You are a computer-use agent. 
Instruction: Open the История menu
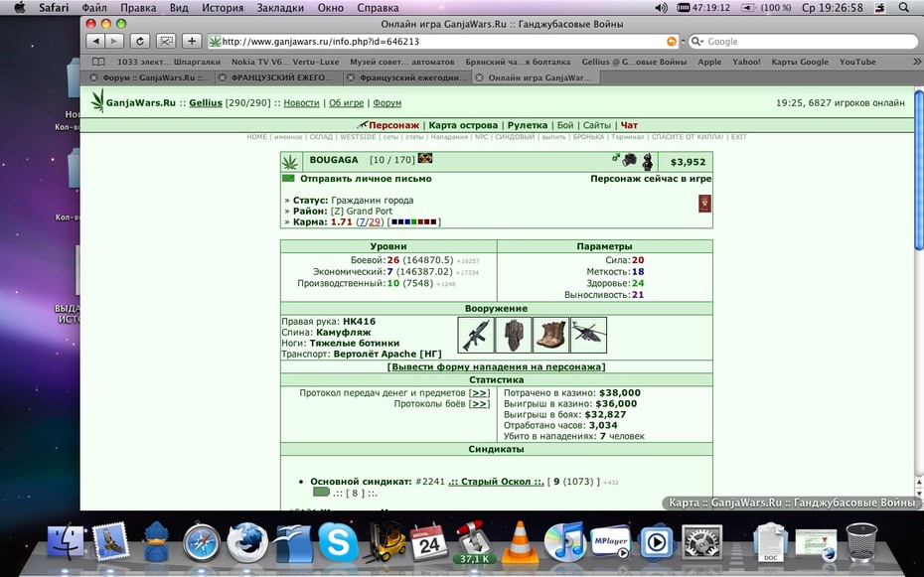pos(223,8)
